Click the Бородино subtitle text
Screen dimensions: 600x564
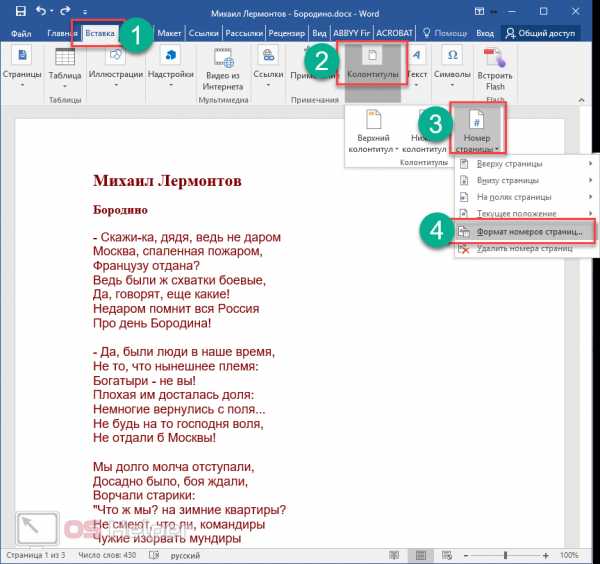[x=120, y=210]
